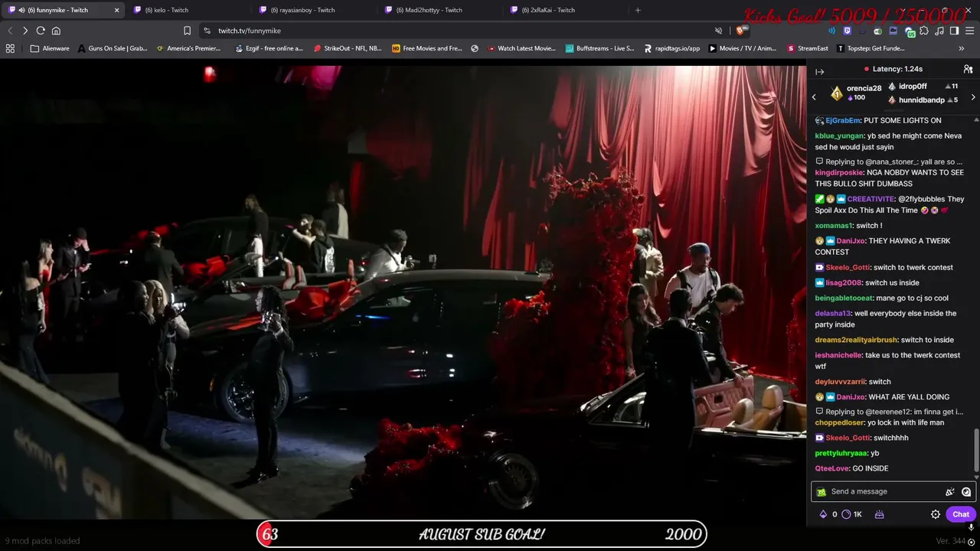Go to the browser home page

click(56, 31)
